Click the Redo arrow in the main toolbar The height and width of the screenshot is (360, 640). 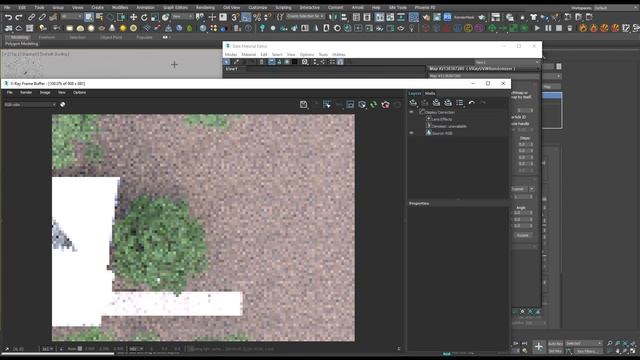[x=19, y=17]
